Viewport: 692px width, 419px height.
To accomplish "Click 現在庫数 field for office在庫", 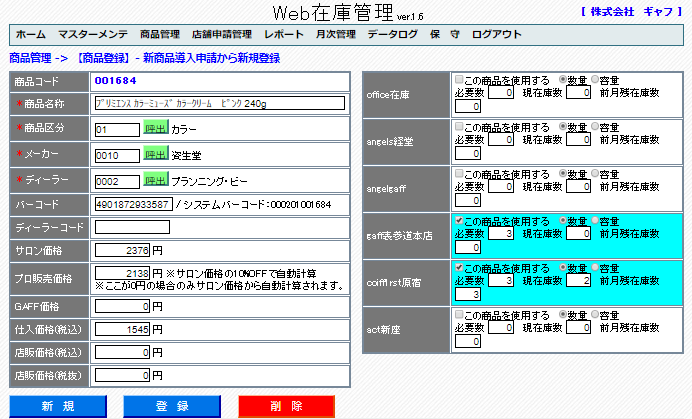I will [578, 93].
